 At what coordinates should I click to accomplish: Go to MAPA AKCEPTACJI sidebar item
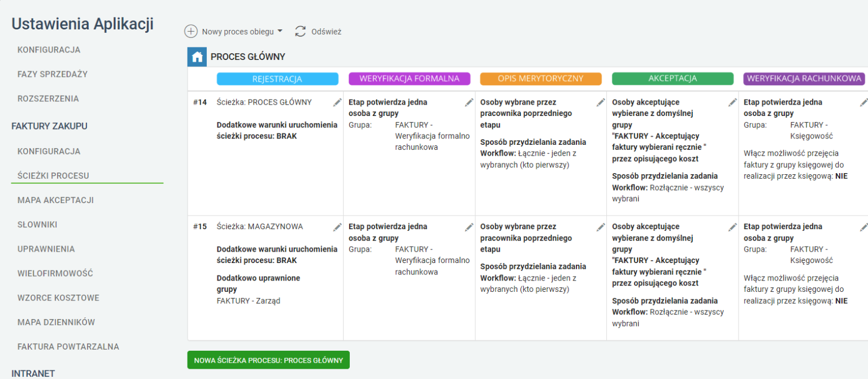pos(55,200)
